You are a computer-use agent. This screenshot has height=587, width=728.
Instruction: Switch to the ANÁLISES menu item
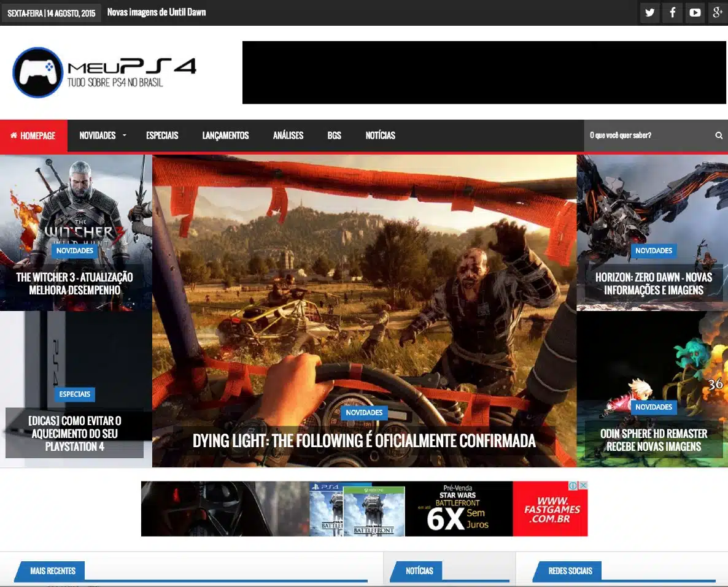(x=288, y=136)
